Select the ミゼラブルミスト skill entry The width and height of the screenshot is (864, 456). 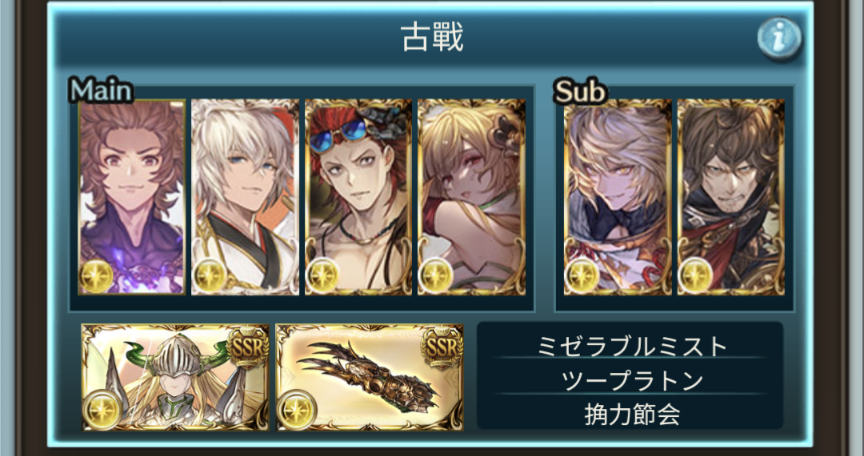(631, 346)
